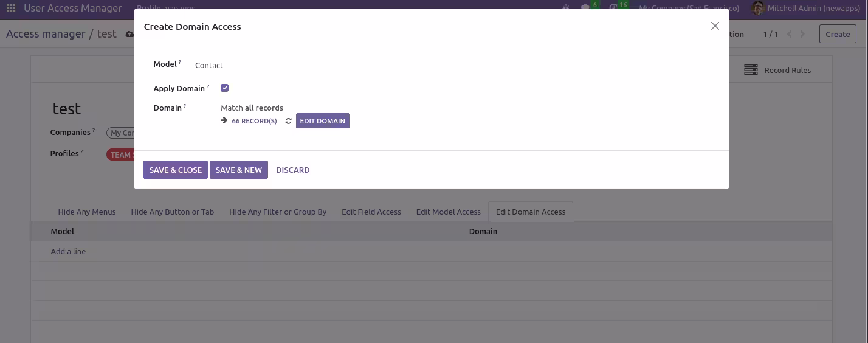Screen dimensions: 868x343
Task: Click the SAVE & NEW button
Action: 239,170
